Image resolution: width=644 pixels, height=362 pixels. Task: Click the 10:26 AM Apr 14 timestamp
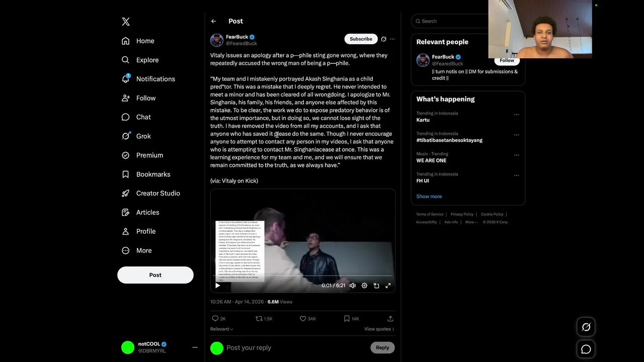click(237, 302)
